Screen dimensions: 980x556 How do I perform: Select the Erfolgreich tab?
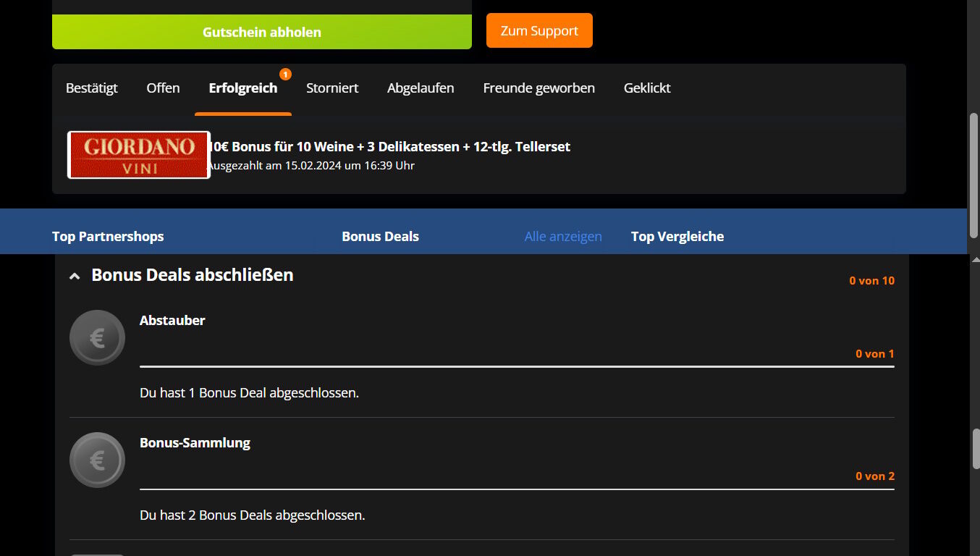pyautogui.click(x=243, y=88)
